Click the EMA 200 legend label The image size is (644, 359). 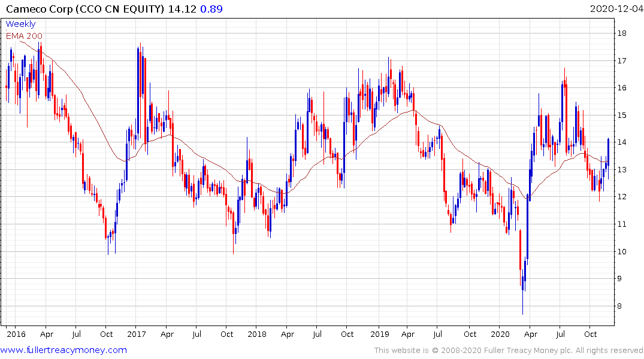click(x=24, y=36)
